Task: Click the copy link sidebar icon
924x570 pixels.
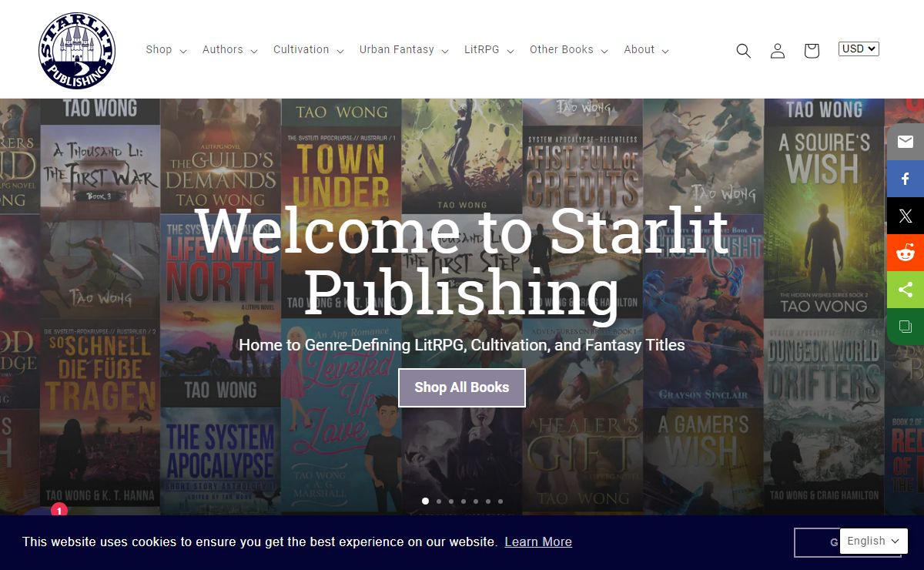Action: coord(906,327)
